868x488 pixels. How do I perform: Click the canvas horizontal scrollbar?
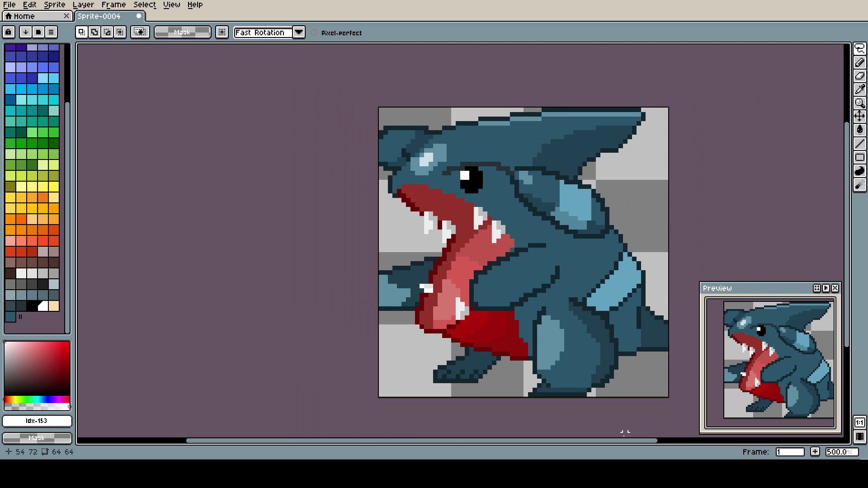421,441
